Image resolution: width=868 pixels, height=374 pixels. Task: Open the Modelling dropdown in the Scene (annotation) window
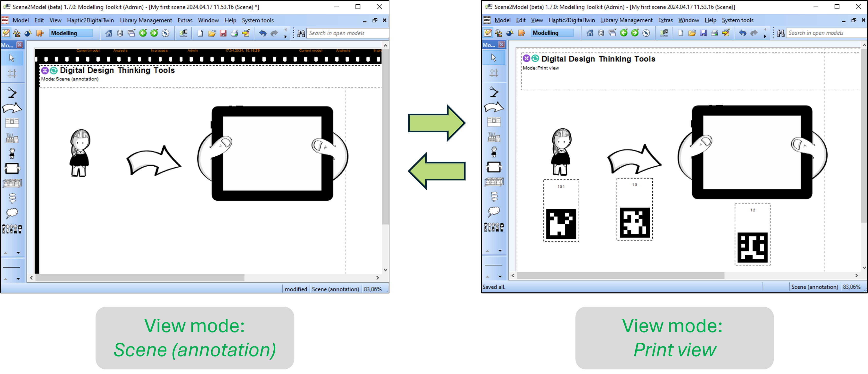pyautogui.click(x=71, y=33)
